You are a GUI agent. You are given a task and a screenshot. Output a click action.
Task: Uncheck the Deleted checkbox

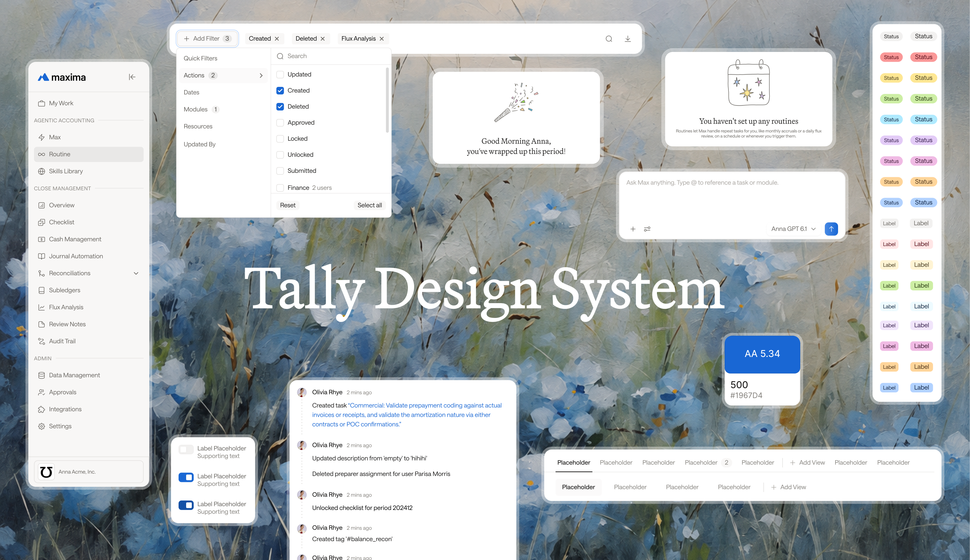point(280,106)
